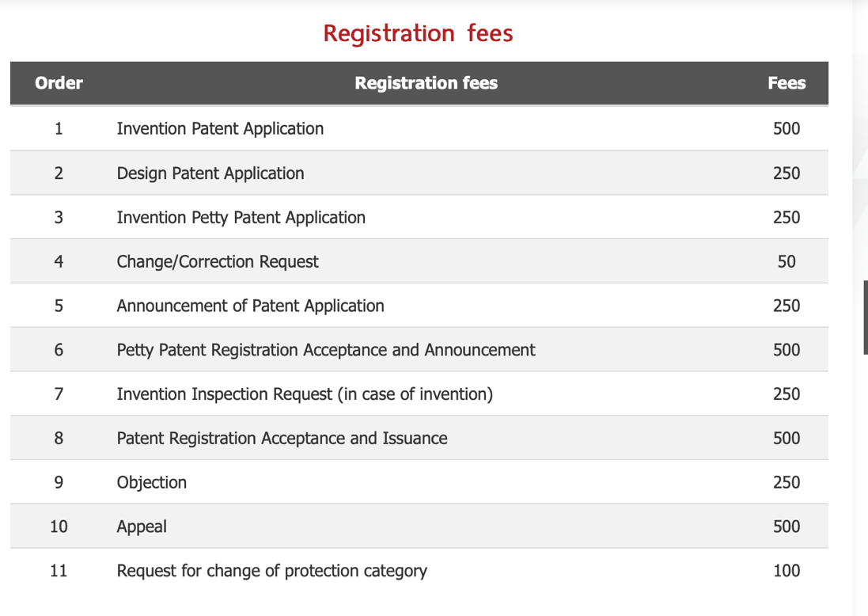This screenshot has height=616, width=868.
Task: Click "Request for change of protection category"
Action: (x=271, y=571)
